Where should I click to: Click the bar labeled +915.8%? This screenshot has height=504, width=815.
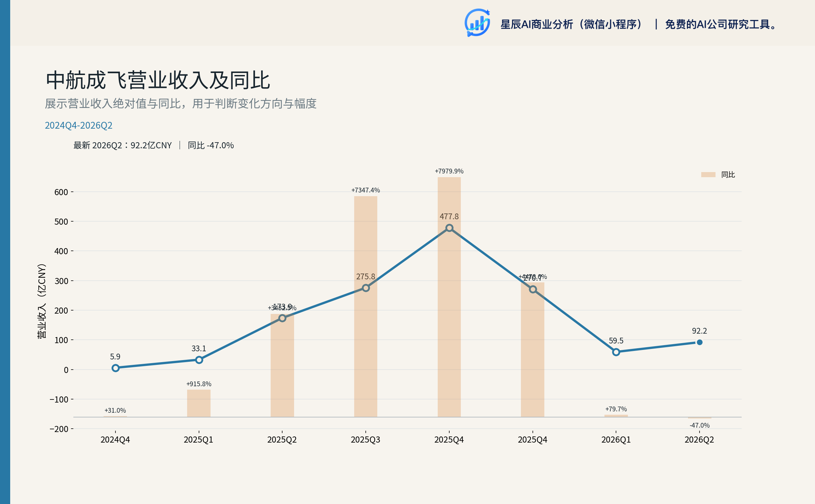pyautogui.click(x=199, y=403)
